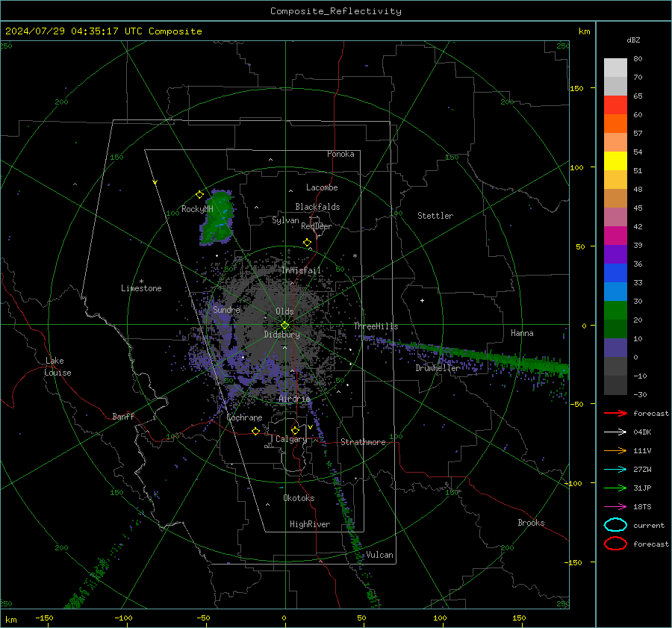Click the Drumheller label

[x=438, y=368]
